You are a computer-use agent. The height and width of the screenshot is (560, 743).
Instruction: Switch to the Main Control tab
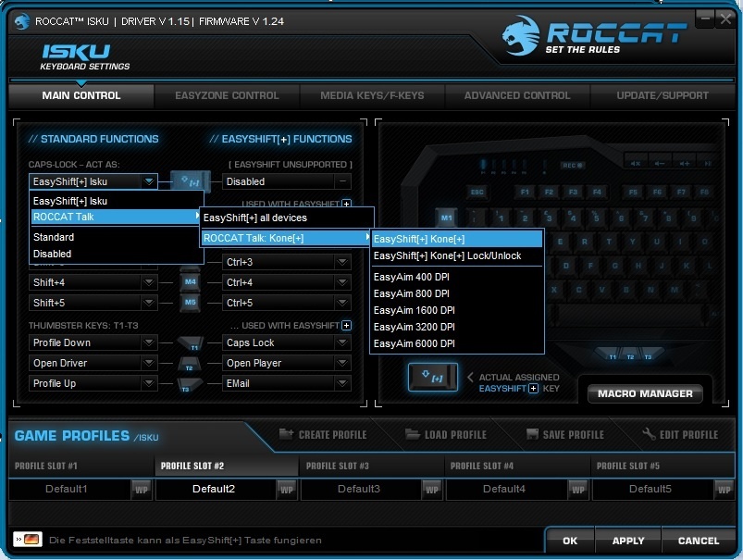pyautogui.click(x=81, y=95)
